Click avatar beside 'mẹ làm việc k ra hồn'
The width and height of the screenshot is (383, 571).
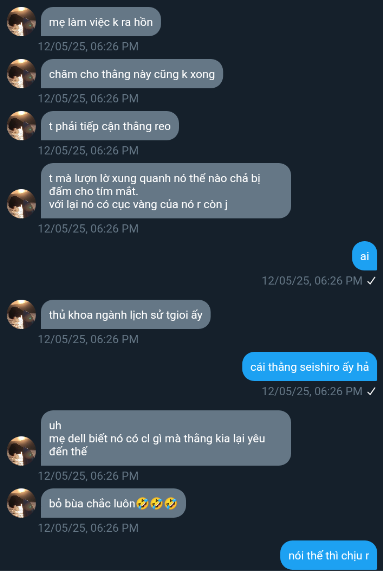pos(21,21)
